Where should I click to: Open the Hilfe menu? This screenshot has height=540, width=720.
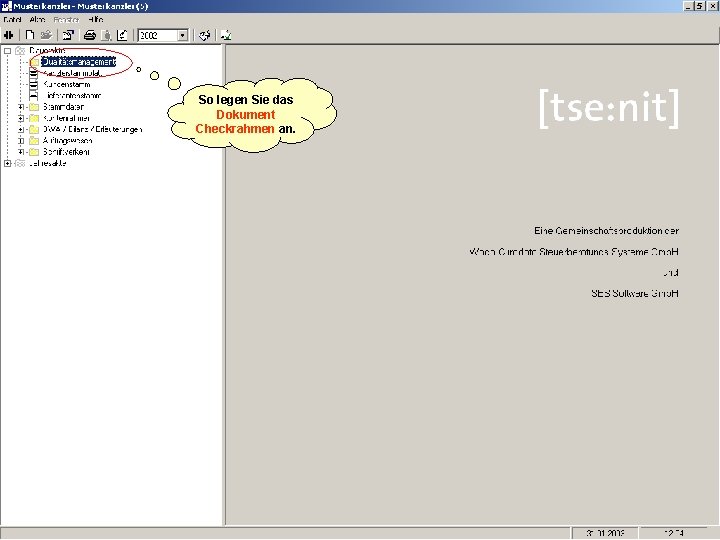coord(96,20)
